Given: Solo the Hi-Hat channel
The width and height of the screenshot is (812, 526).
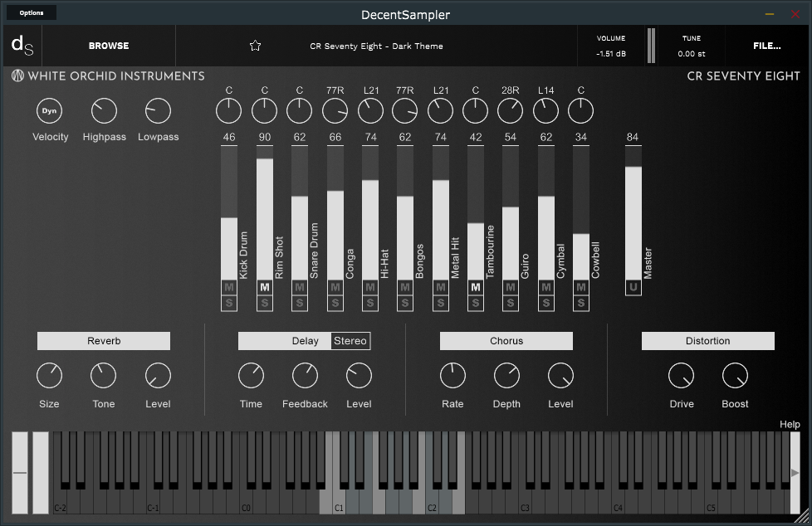Looking at the screenshot, I should (x=370, y=303).
